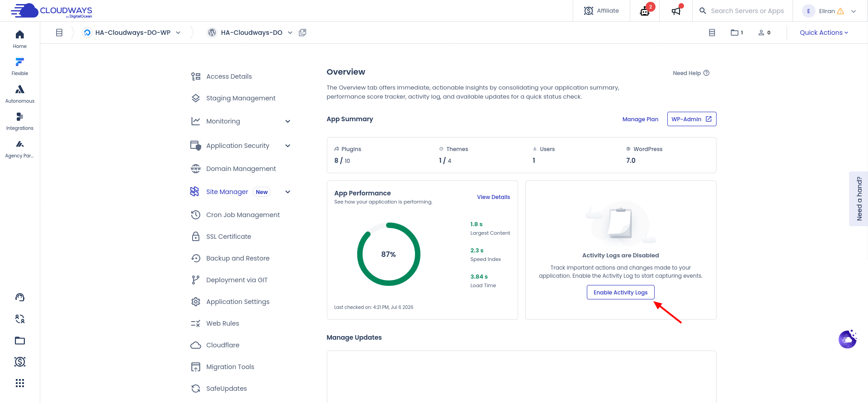Image resolution: width=868 pixels, height=403 pixels.
Task: Expand the Site Manager menu chevron
Action: (x=288, y=192)
